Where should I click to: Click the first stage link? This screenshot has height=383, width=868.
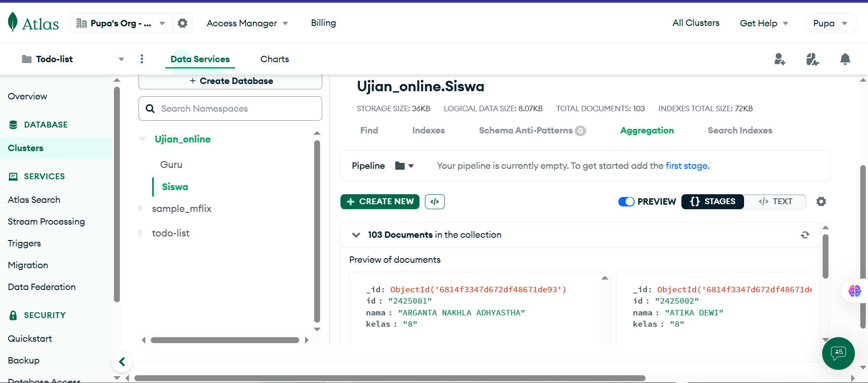coord(687,166)
